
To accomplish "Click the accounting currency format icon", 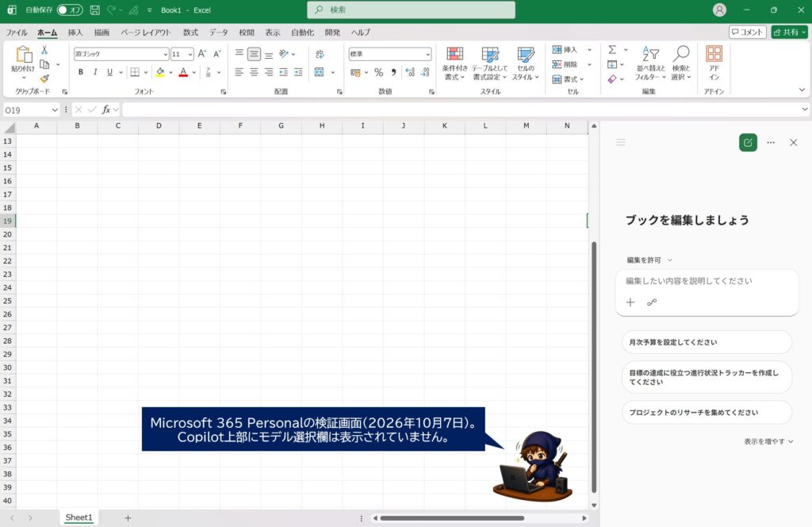I will [355, 72].
